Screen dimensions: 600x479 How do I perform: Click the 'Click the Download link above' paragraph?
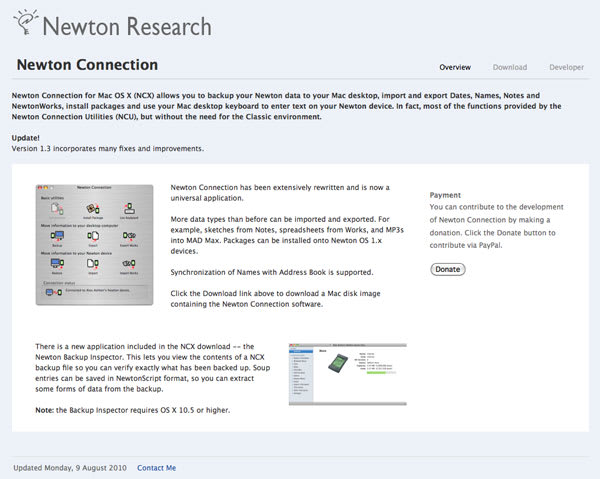[x=276, y=299]
